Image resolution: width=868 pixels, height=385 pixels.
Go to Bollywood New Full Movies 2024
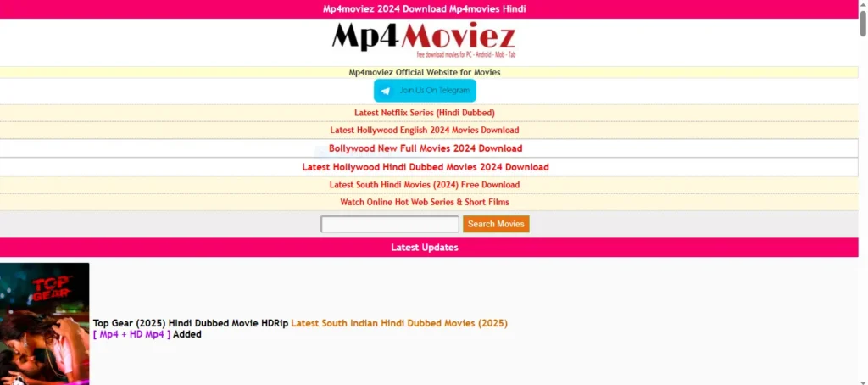coord(425,148)
